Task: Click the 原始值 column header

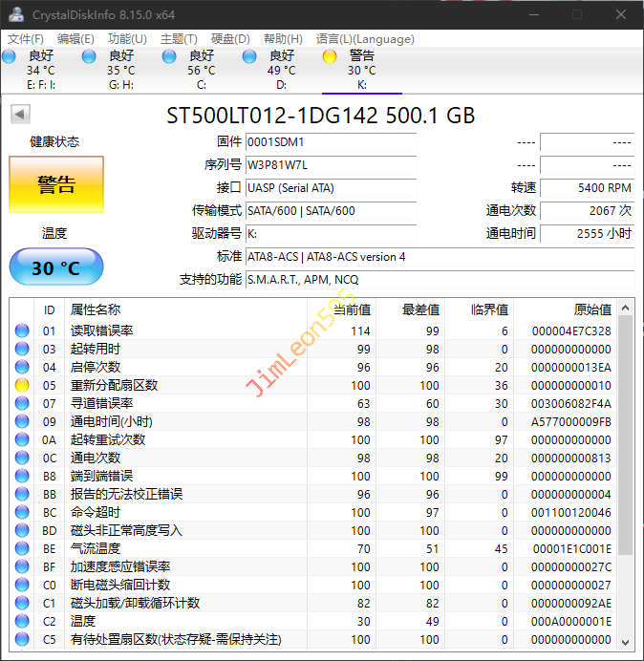Action: 591,309
